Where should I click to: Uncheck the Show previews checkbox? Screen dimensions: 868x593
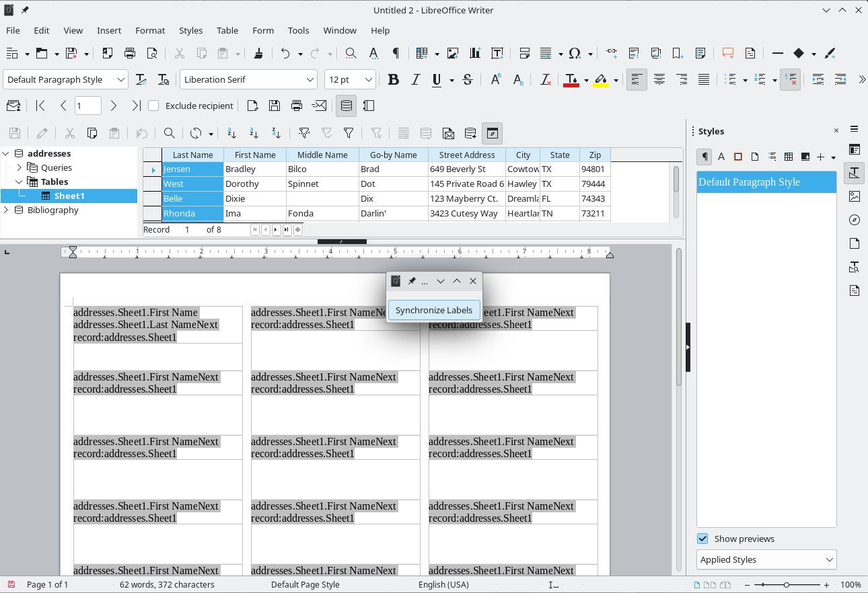point(702,539)
